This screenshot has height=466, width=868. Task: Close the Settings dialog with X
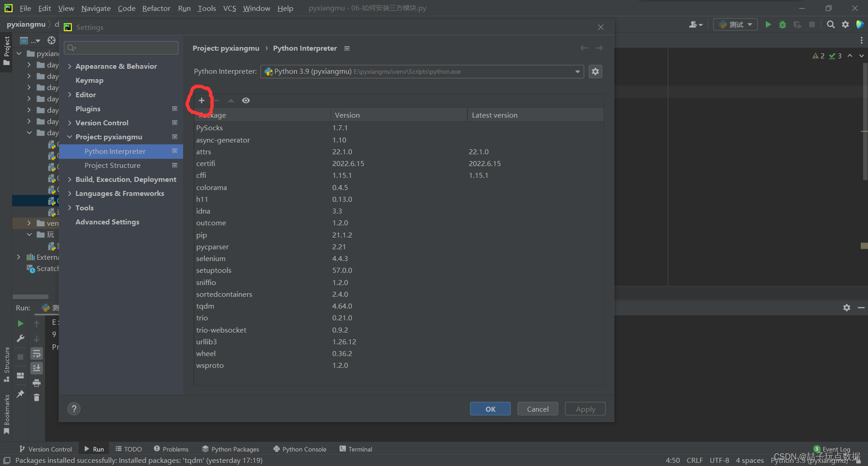point(601,27)
